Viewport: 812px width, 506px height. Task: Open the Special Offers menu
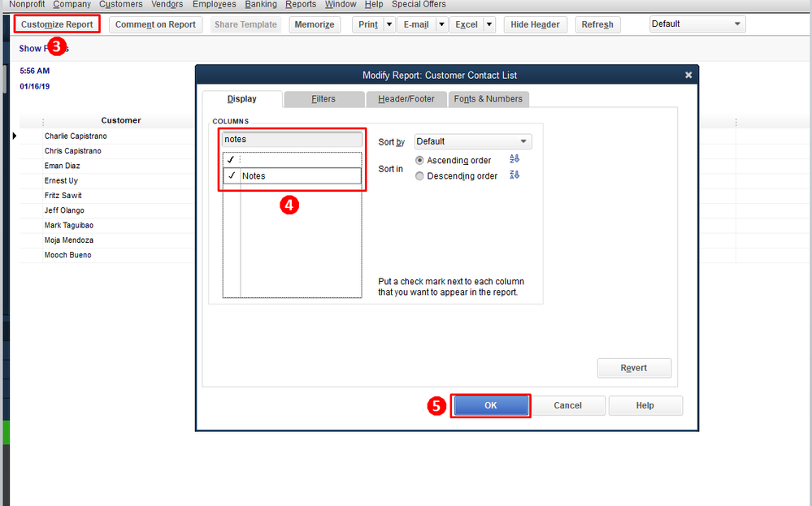419,4
